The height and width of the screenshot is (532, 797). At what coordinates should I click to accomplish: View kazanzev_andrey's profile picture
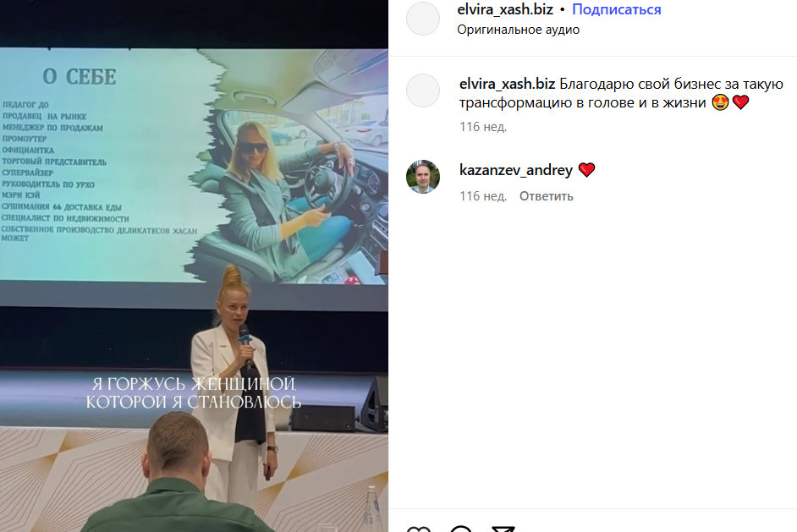coord(423,177)
